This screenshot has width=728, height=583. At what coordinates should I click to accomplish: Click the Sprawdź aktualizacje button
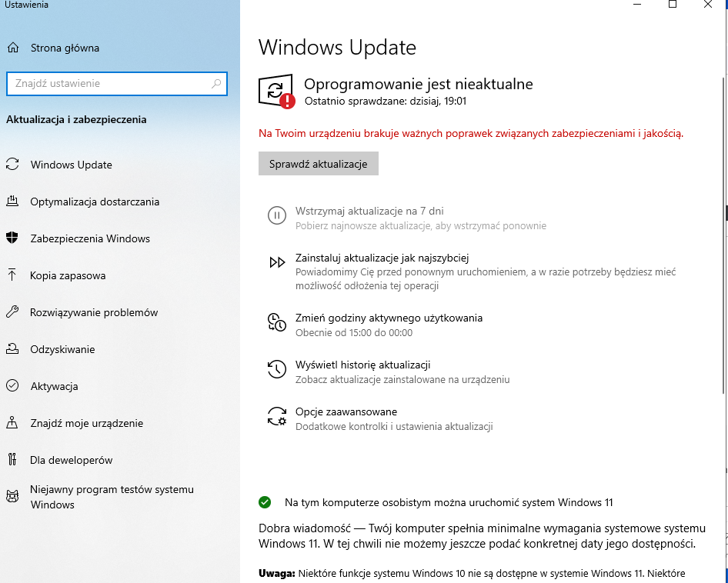pyautogui.click(x=319, y=164)
